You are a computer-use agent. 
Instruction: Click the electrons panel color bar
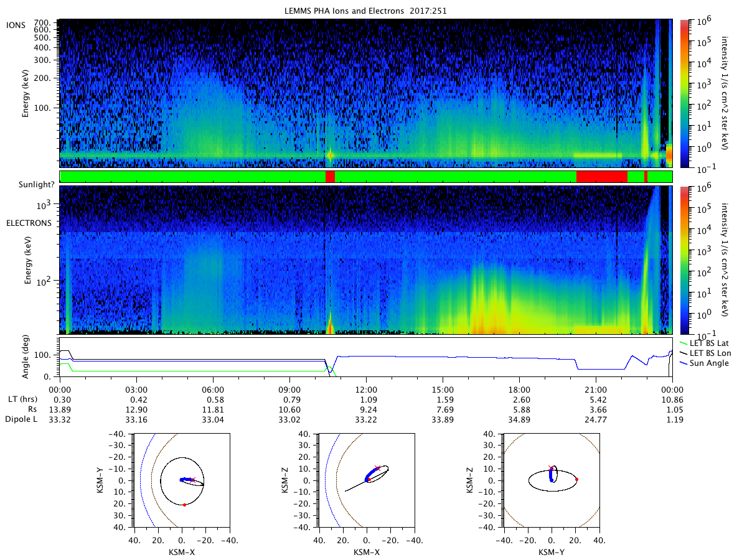[x=685, y=260]
